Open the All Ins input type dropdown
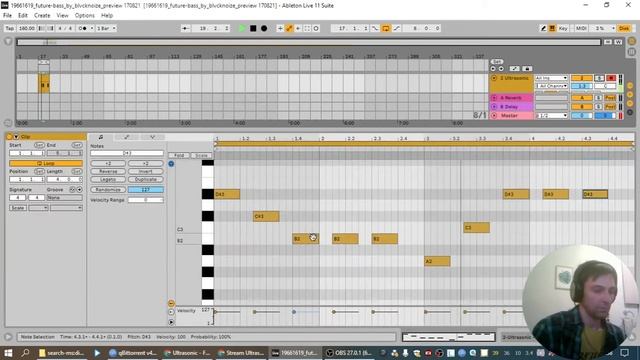The width and height of the screenshot is (640, 360). point(551,78)
